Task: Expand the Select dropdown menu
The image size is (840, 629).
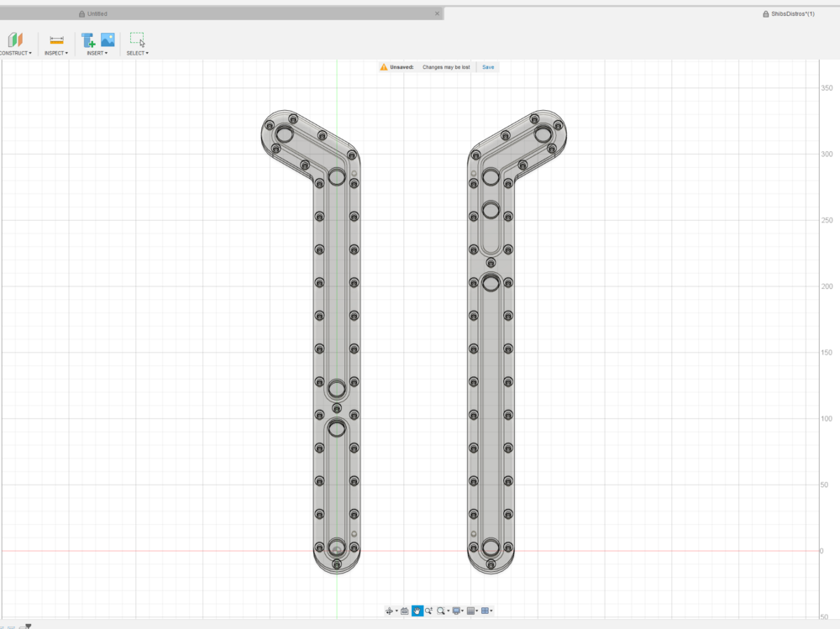Action: (x=146, y=52)
